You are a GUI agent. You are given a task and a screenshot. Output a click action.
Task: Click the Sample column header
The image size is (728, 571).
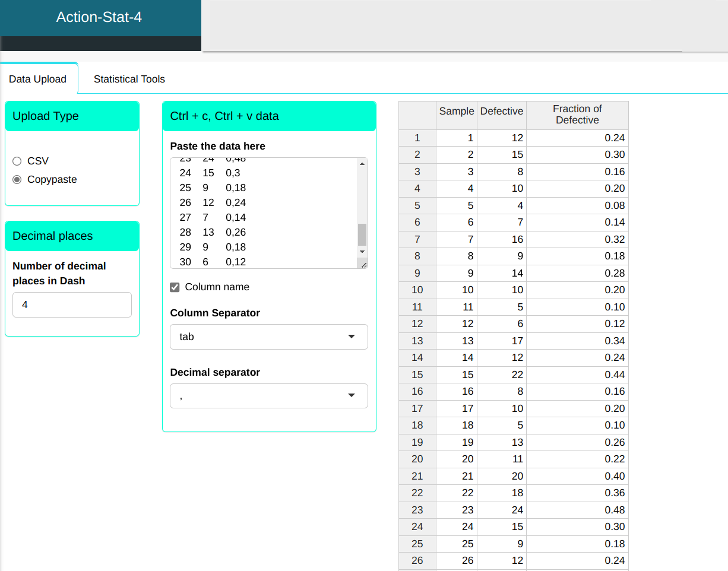[x=456, y=111]
